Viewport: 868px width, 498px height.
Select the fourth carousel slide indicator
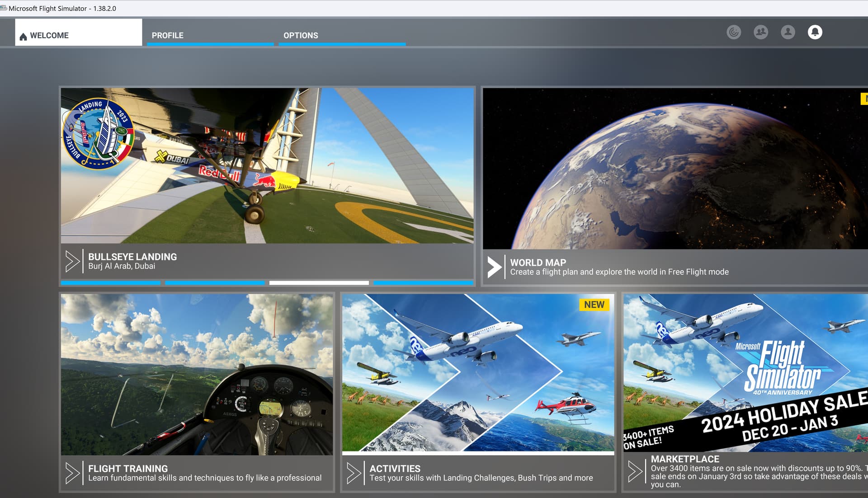coord(424,283)
